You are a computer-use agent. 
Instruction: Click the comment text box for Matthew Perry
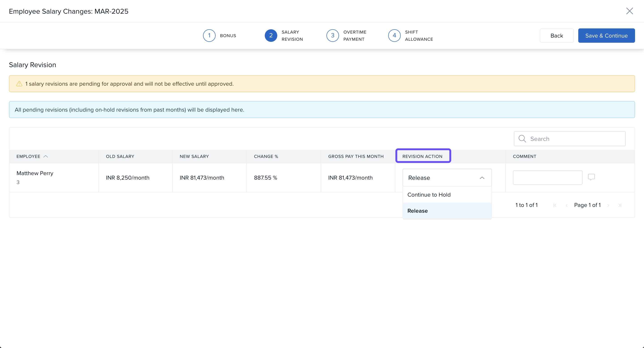pyautogui.click(x=547, y=178)
